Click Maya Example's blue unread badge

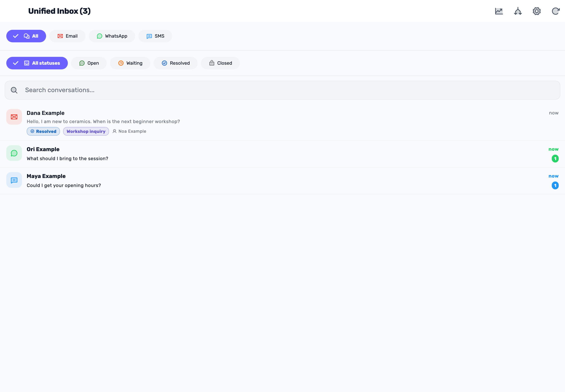555,185
